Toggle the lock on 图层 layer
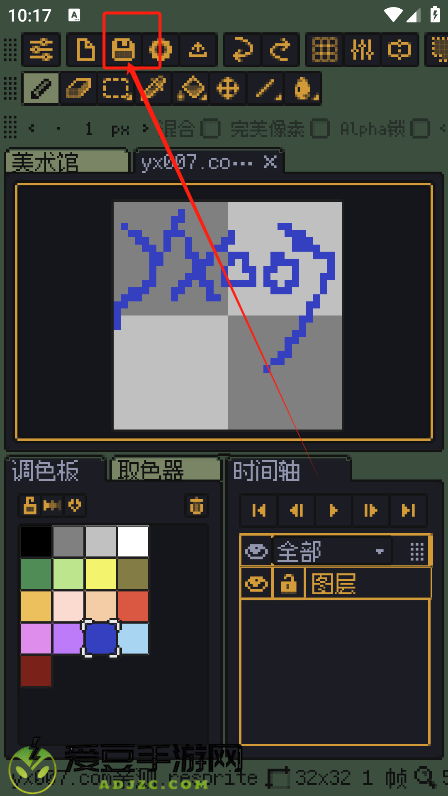 click(289, 583)
